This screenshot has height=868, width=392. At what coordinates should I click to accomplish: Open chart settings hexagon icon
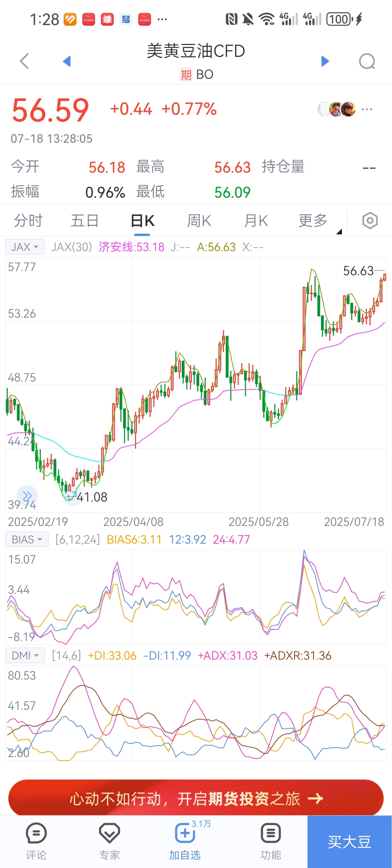(370, 221)
